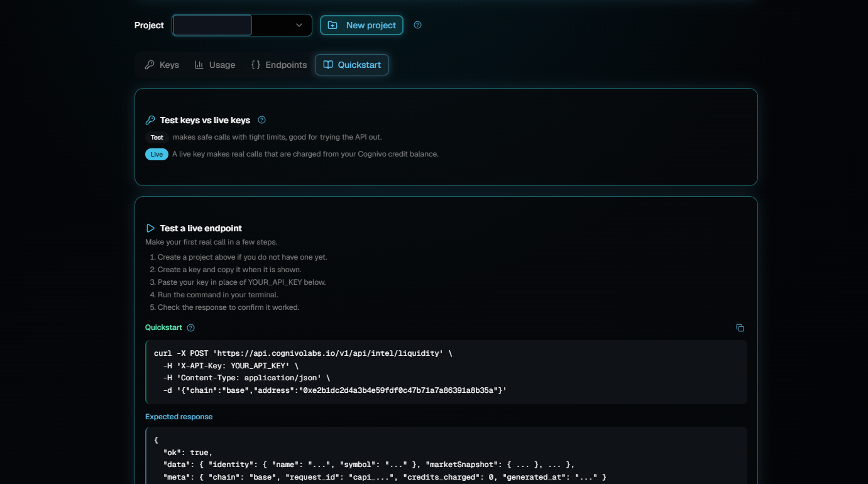Click help icon beside Test keys vs live keys
This screenshot has height=484, width=868.
coord(262,120)
